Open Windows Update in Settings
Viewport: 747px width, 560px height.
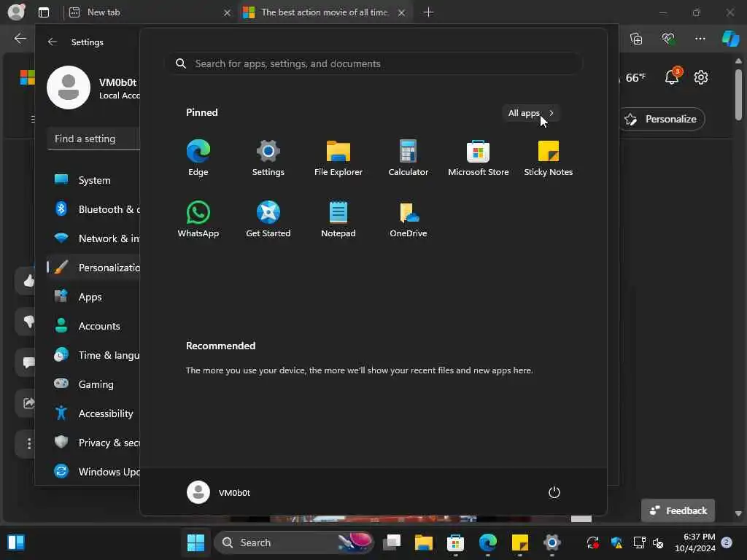pyautogui.click(x=93, y=472)
